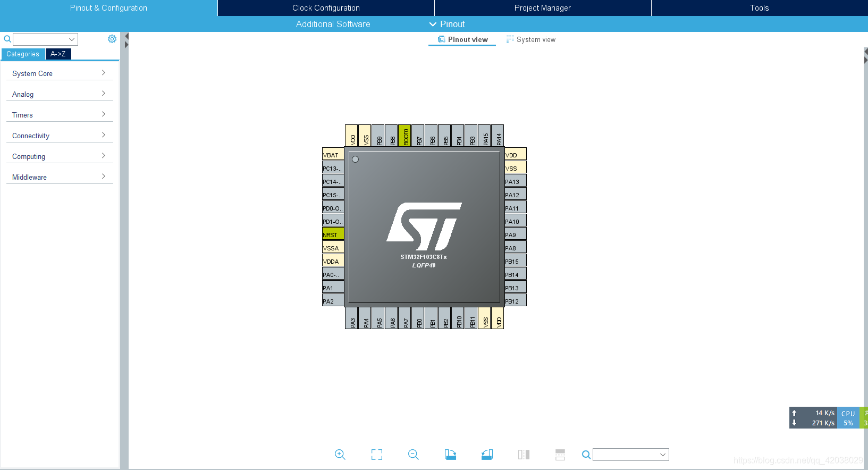Image resolution: width=868 pixels, height=470 pixels.
Task: Select the A->Z sorting tab
Action: pos(58,54)
